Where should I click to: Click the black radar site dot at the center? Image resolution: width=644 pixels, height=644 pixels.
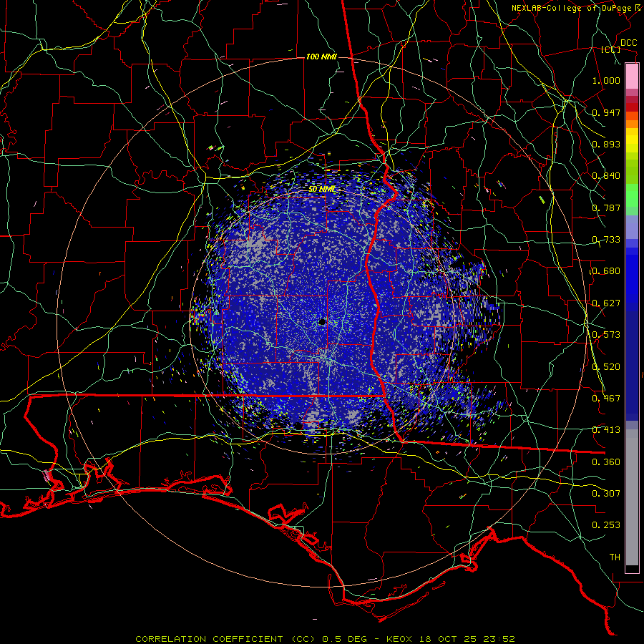(322, 321)
